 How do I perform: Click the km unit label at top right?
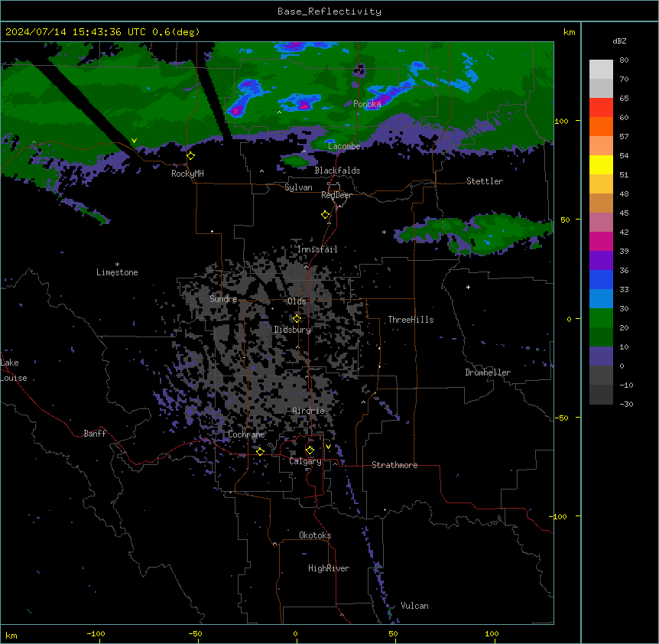point(569,32)
